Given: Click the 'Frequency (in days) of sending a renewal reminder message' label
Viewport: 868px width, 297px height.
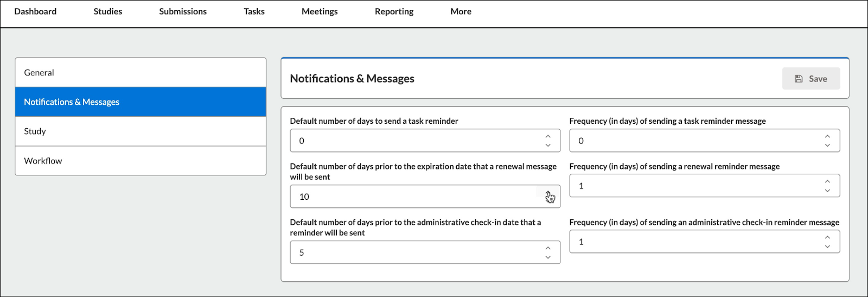Looking at the screenshot, I should pos(674,167).
